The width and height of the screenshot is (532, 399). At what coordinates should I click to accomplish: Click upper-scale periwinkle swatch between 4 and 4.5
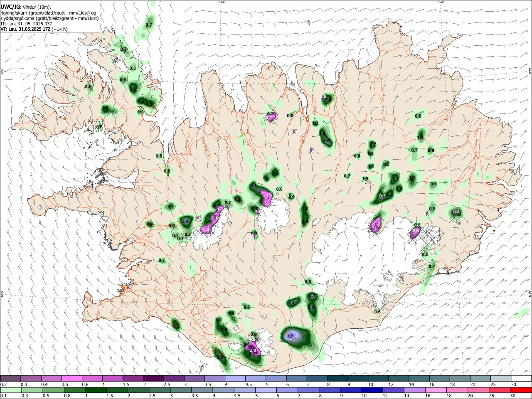[x=235, y=379]
